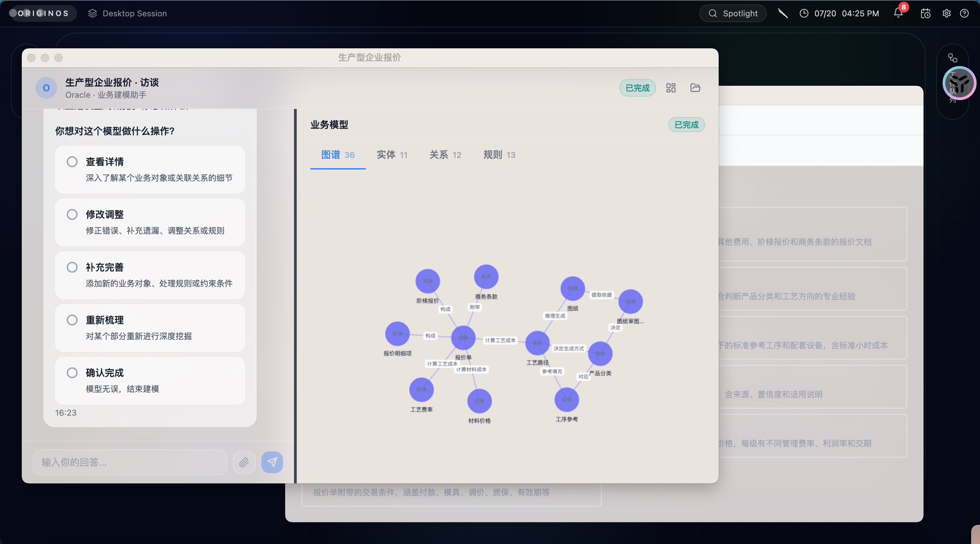Open the folder icon in the header

(695, 88)
